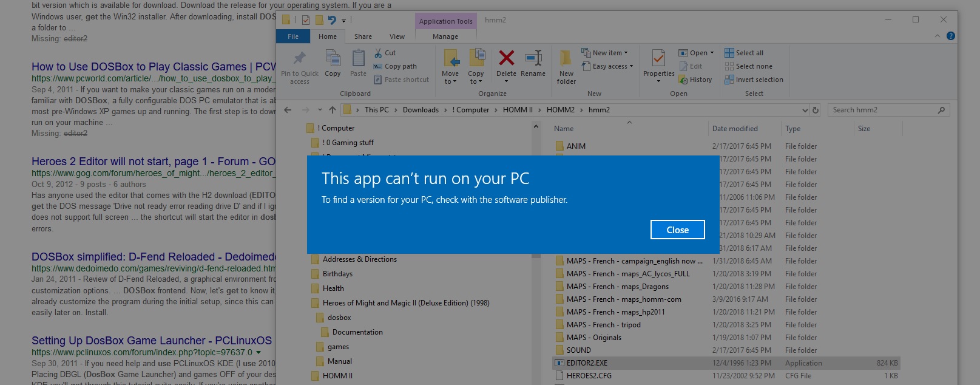Click Select all in the ribbon

click(x=744, y=53)
